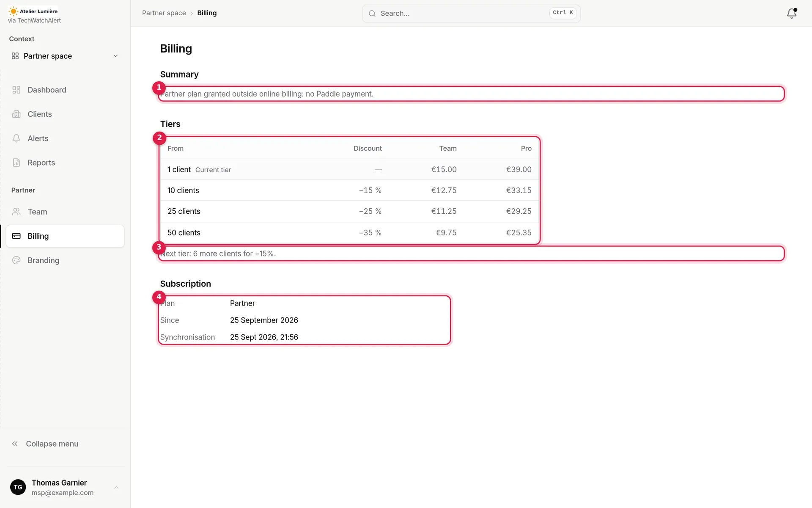Open the Team page
812x508 pixels.
click(65, 212)
